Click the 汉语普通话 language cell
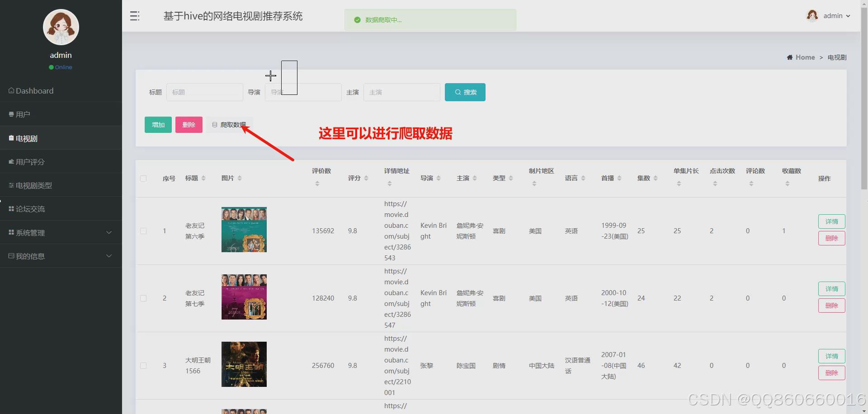The height and width of the screenshot is (414, 868). point(578,366)
